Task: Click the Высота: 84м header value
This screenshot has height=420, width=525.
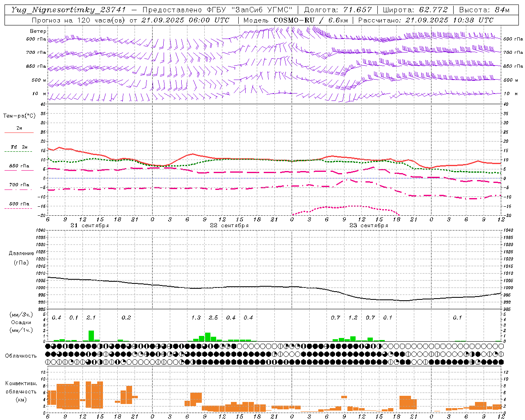Action: coord(484,10)
